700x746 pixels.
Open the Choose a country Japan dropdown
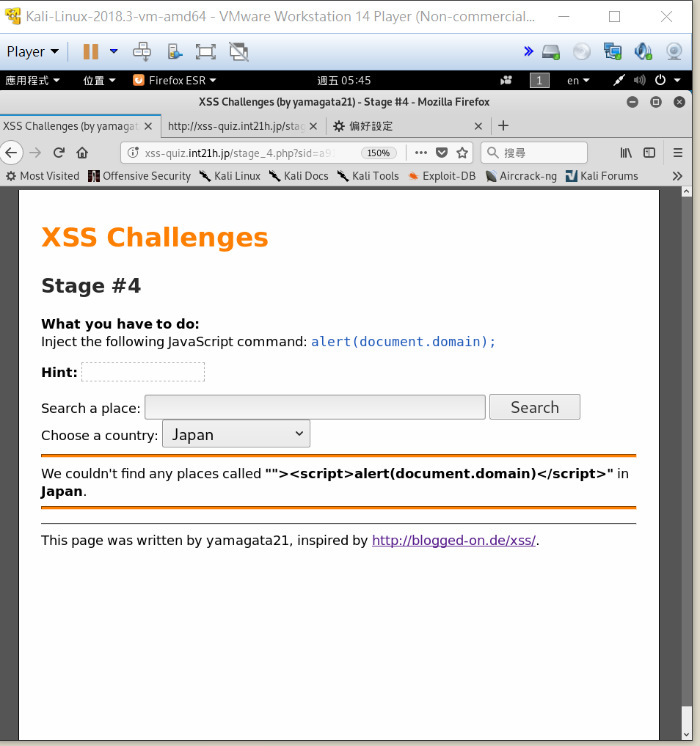236,434
